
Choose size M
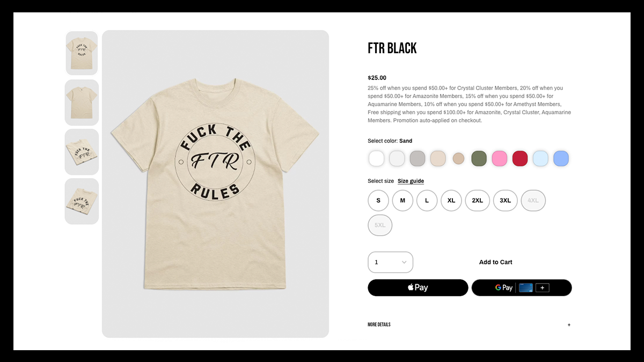click(x=402, y=201)
